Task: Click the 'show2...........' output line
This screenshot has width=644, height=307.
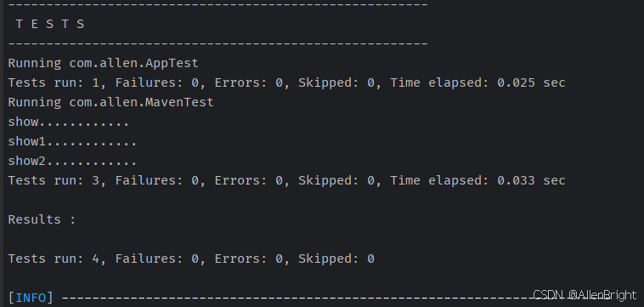Action: (72, 161)
